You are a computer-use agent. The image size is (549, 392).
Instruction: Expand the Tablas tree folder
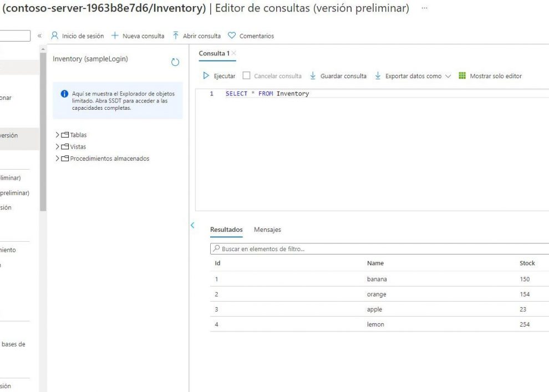click(57, 135)
